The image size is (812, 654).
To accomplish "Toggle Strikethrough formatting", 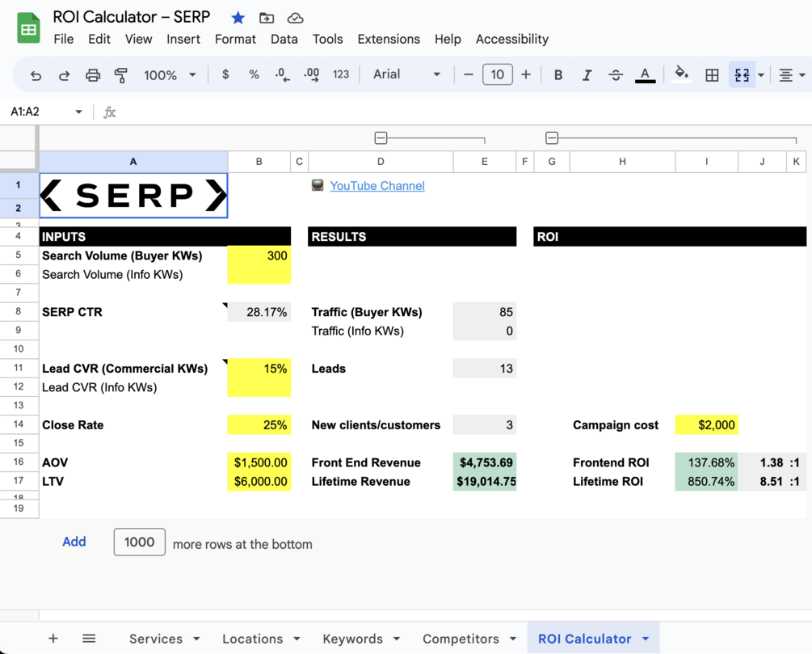I will point(616,75).
